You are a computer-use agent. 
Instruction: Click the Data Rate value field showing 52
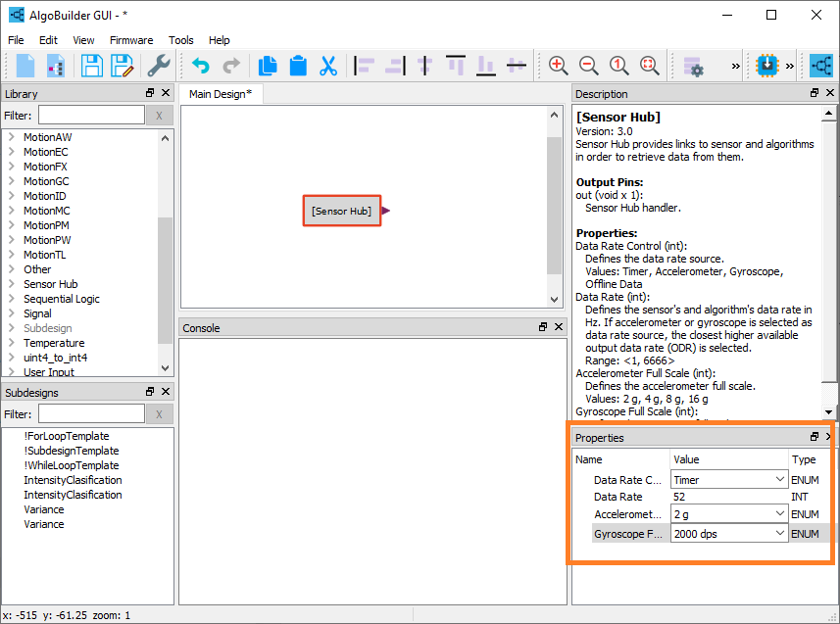(729, 497)
